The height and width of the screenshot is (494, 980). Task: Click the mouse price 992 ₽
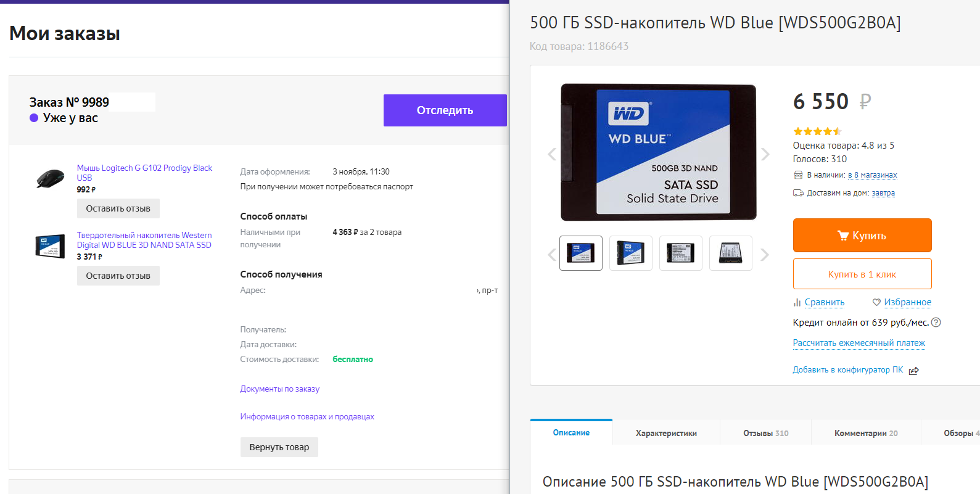tap(86, 190)
